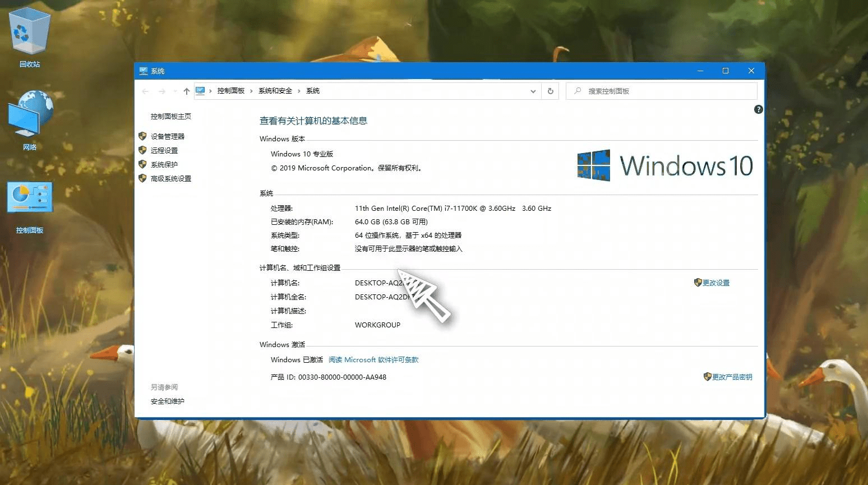This screenshot has width=868, height=485.
Task: Click the 更改产品密钥 link
Action: click(x=732, y=377)
